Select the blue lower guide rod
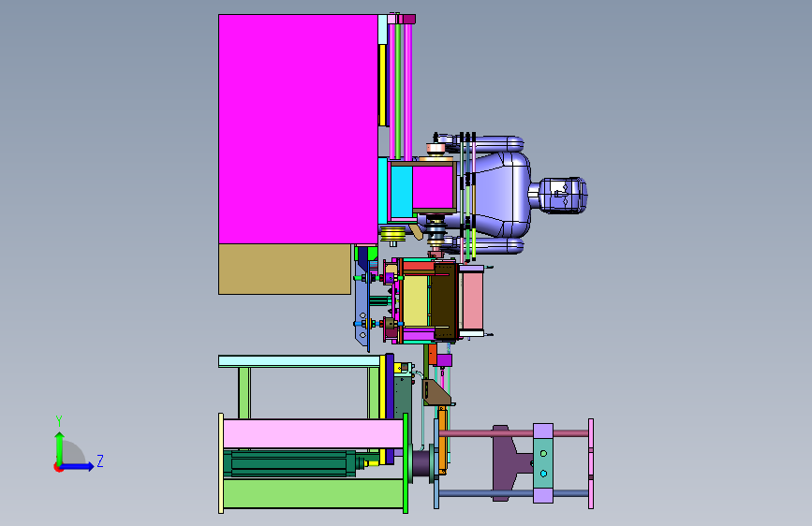Image resolution: width=812 pixels, height=526 pixels. click(x=512, y=494)
